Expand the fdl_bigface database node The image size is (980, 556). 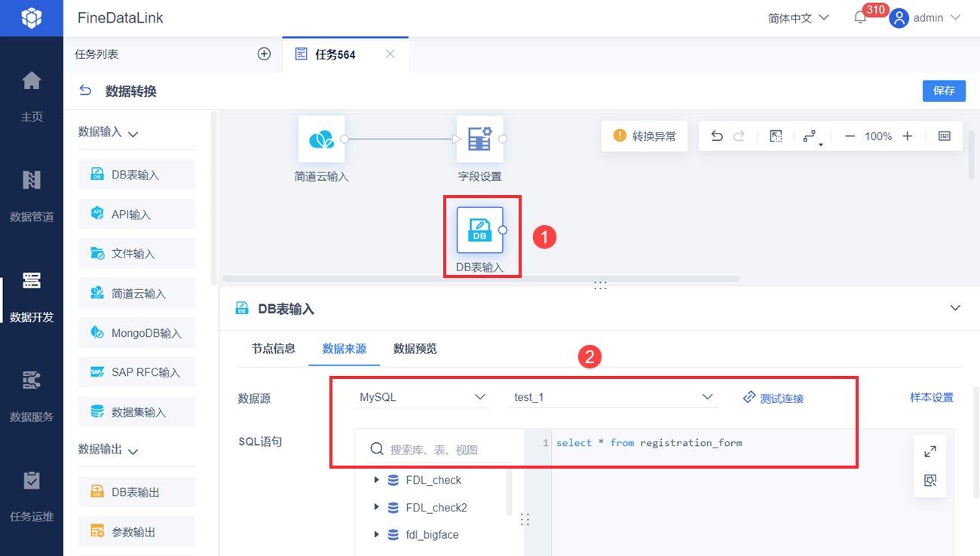coord(376,534)
